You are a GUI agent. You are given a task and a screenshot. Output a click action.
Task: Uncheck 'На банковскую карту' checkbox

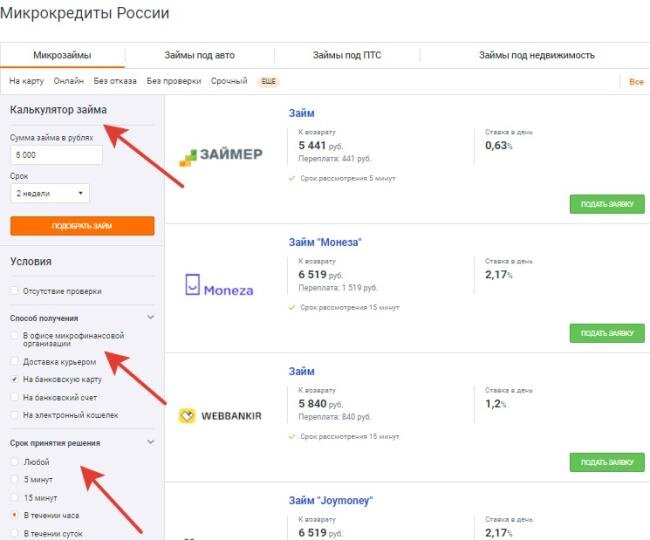pyautogui.click(x=13, y=379)
